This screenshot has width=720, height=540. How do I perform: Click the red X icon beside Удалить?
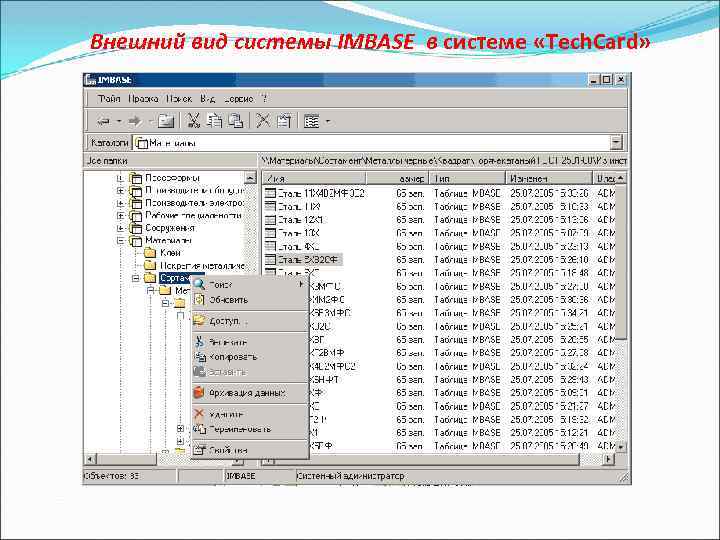pyautogui.click(x=199, y=414)
